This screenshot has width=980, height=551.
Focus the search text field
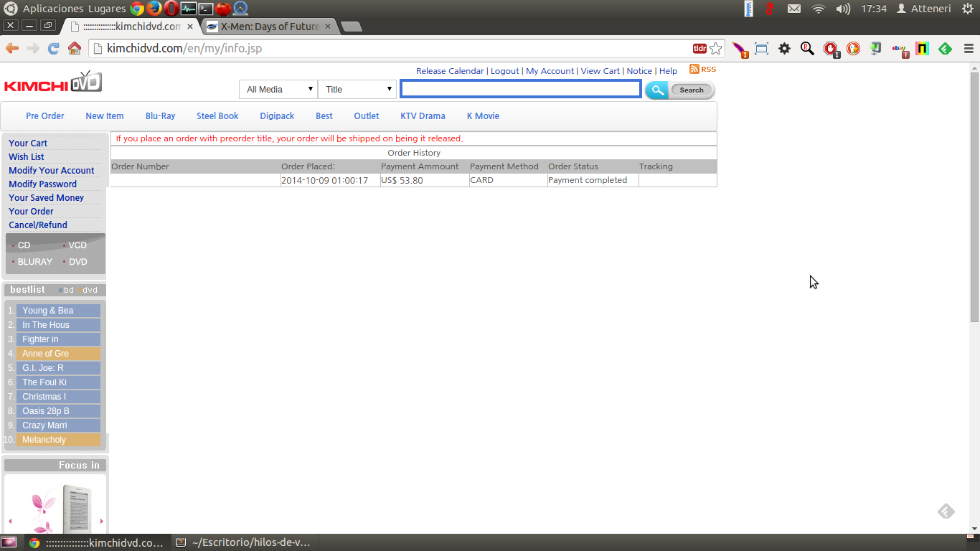pos(521,89)
